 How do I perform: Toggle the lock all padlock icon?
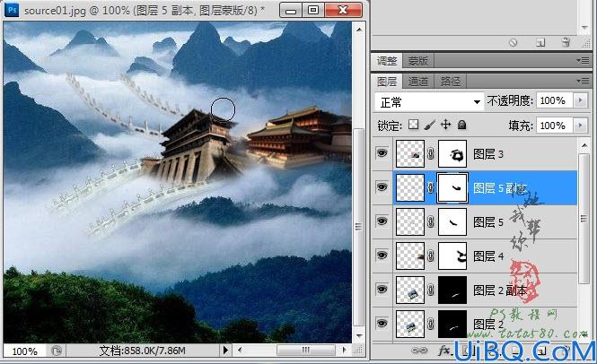461,125
